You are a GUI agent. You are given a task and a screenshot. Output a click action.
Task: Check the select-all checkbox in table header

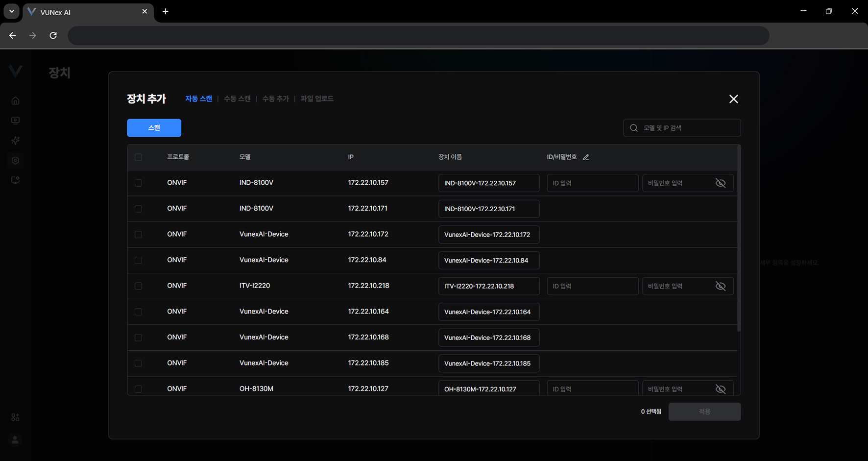point(139,157)
